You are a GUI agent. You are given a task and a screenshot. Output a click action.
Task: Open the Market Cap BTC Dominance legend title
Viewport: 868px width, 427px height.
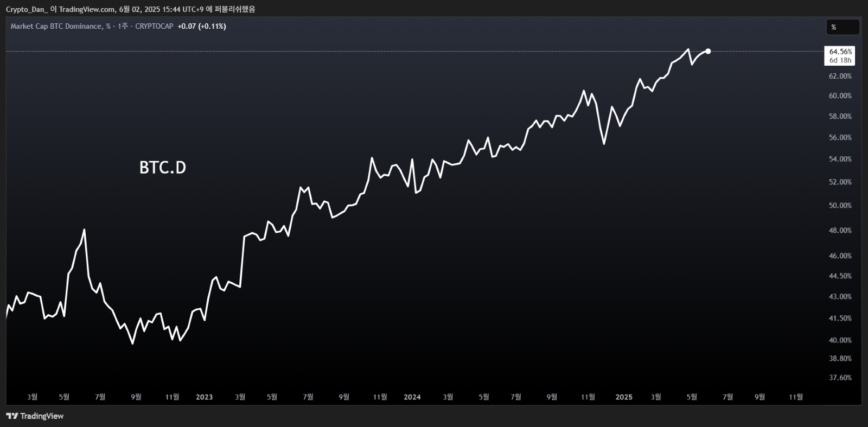pos(56,26)
